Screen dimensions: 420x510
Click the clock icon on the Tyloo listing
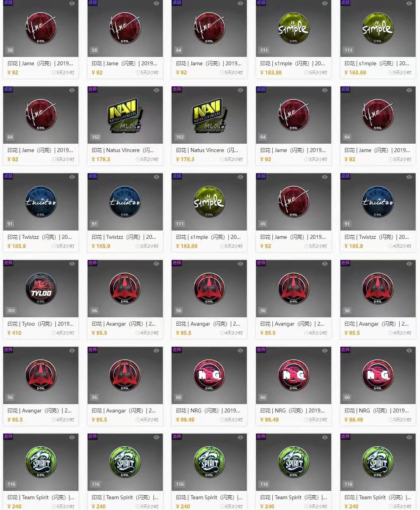54,333
